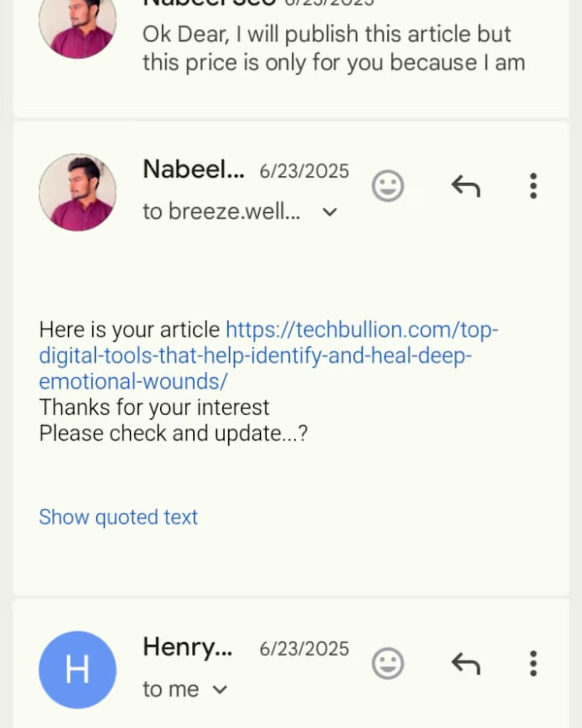The image size is (582, 728).
Task: Add emoji reaction to Nabeel's article email
Action: point(388,186)
